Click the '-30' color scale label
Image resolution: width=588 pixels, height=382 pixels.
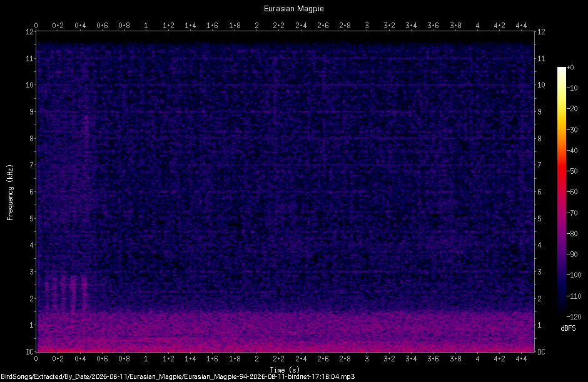point(572,129)
